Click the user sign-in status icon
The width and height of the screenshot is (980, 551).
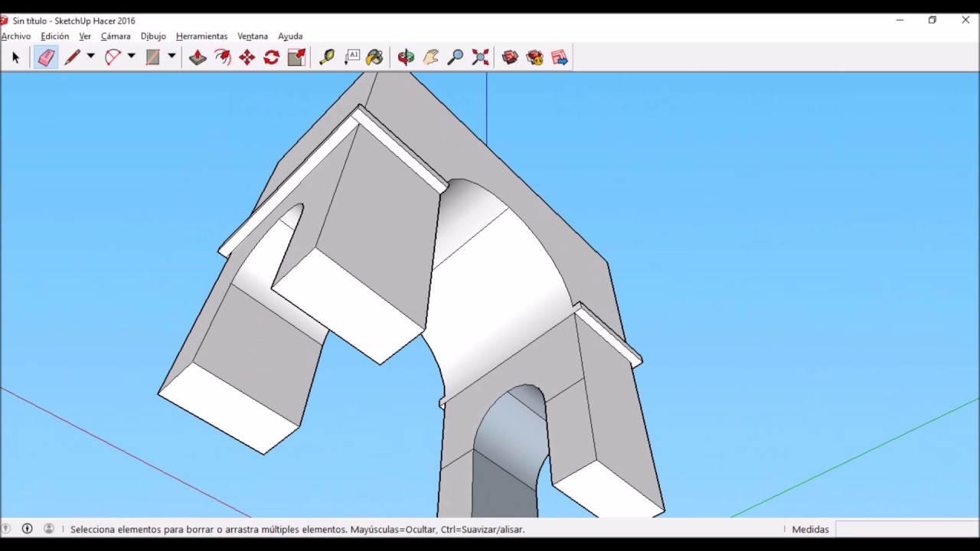click(49, 529)
